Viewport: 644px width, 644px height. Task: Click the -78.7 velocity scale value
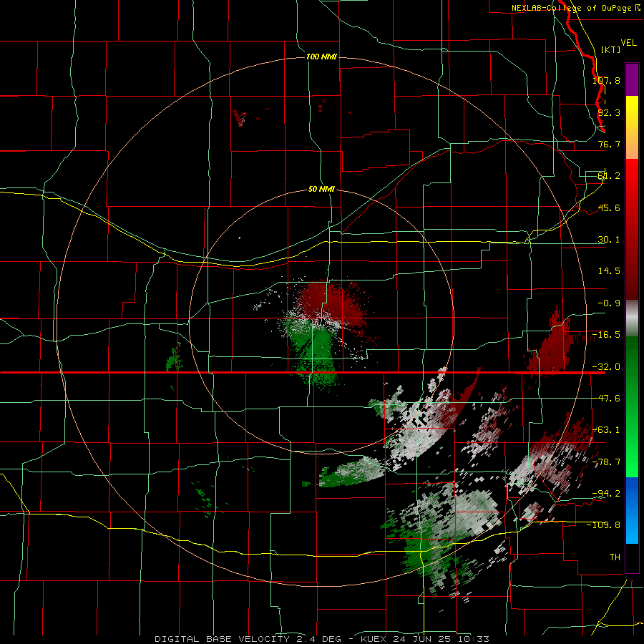pyautogui.click(x=606, y=462)
